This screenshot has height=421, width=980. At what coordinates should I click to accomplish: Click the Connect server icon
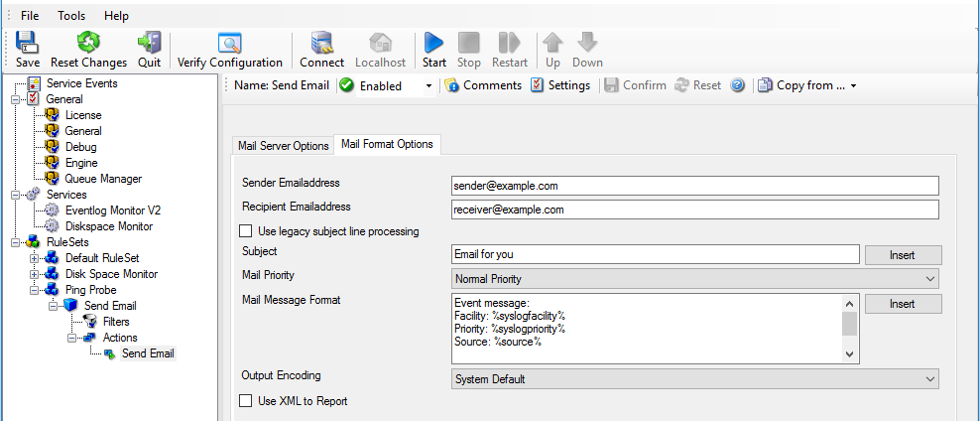321,43
